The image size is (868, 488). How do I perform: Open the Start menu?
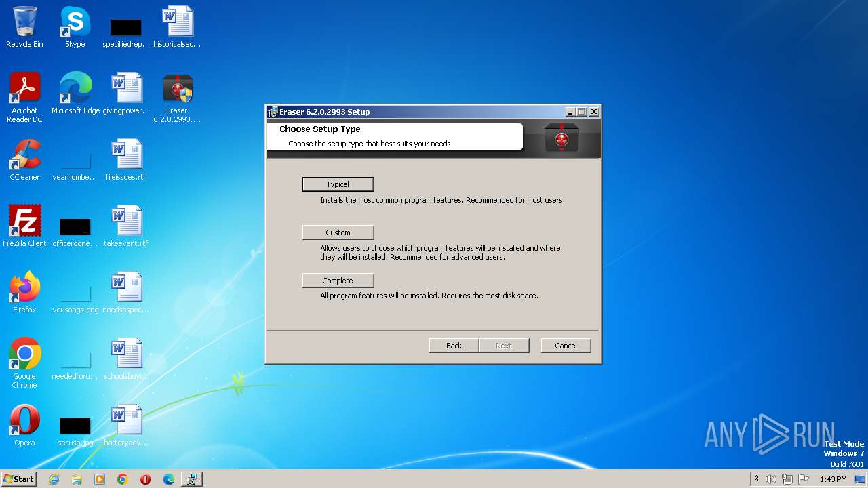click(19, 479)
